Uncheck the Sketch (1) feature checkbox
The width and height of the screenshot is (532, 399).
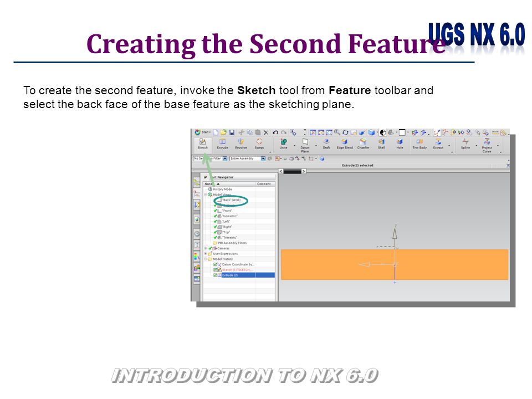click(x=215, y=270)
